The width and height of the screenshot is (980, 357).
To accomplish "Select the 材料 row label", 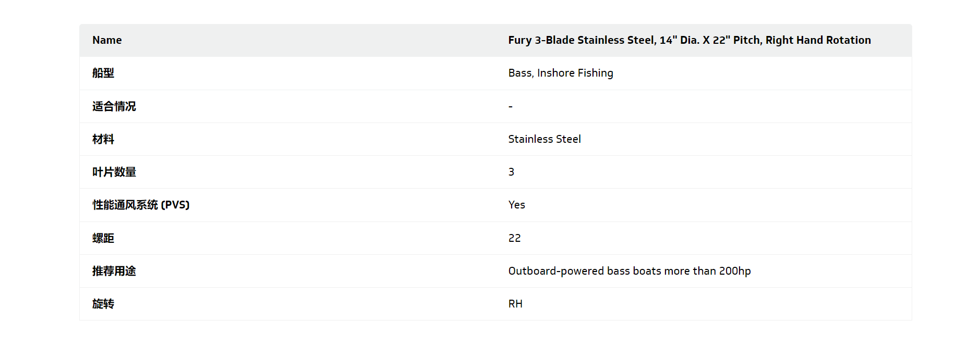I will (x=103, y=139).
